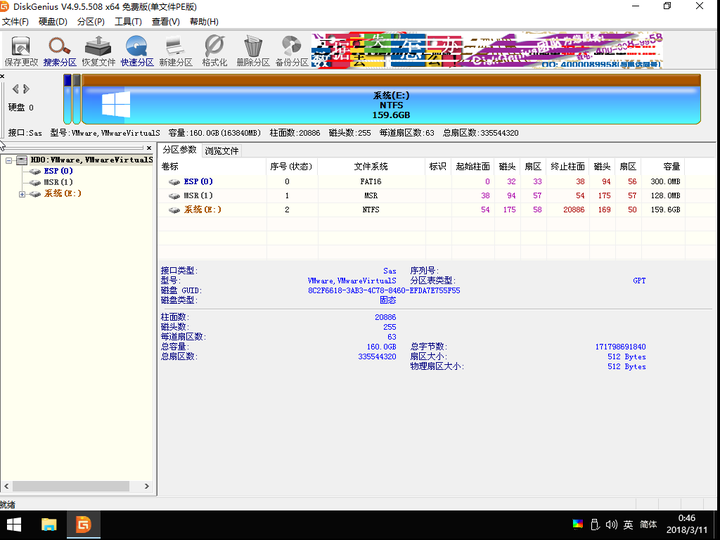Click the disk GUID value text
Screen dimensions: 720x540
pyautogui.click(x=384, y=291)
